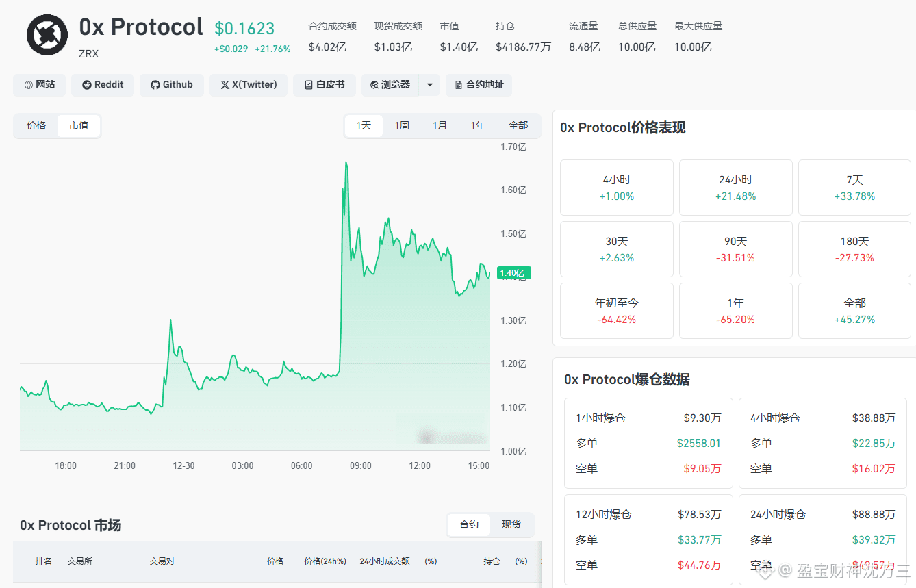The height and width of the screenshot is (588, 916).
Task: Select the 全部 time range
Action: 518,125
